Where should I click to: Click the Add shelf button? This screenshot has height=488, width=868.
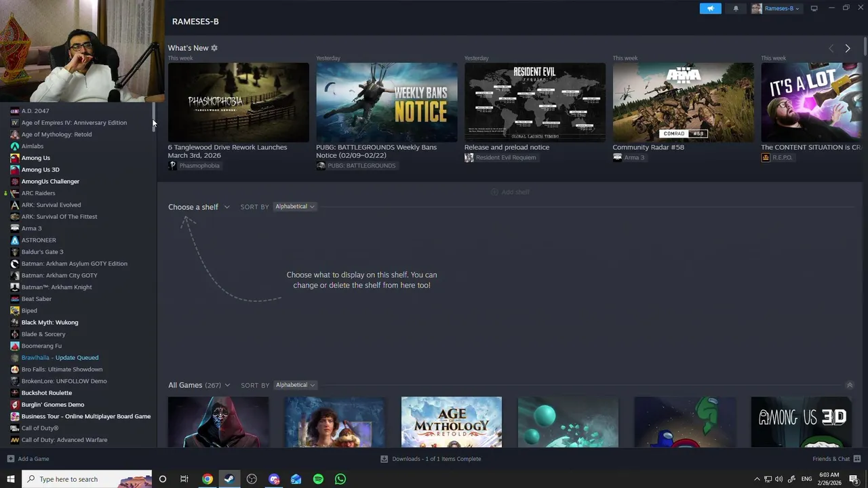point(510,192)
